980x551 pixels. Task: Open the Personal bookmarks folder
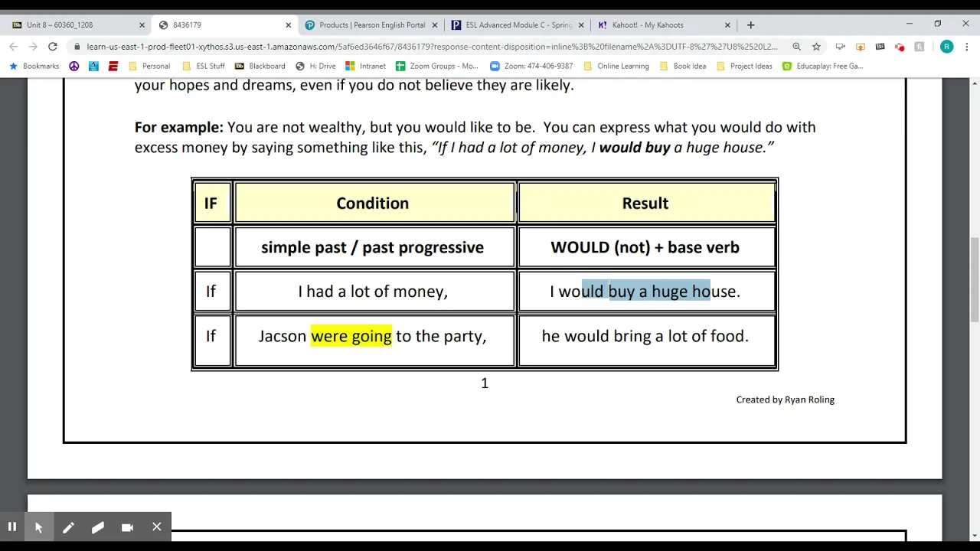click(x=149, y=67)
